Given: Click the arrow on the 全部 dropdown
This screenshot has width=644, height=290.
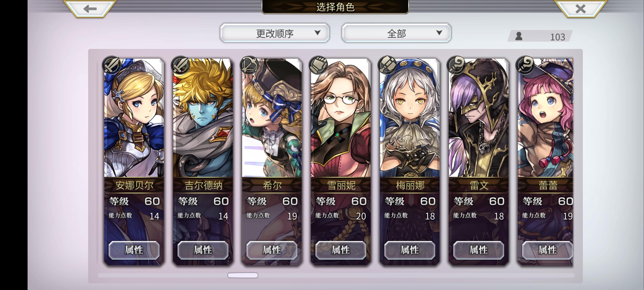Looking at the screenshot, I should tap(439, 33).
